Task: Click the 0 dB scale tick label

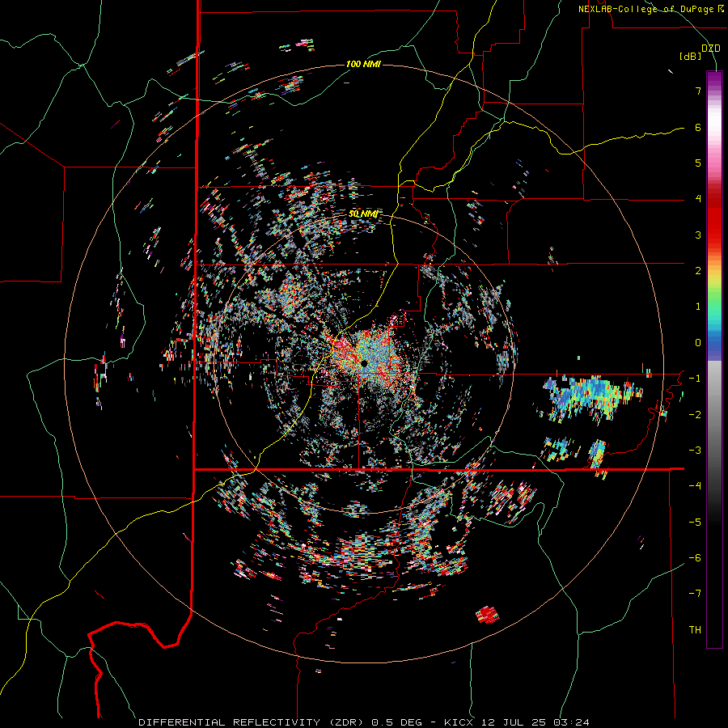Action: (698, 343)
